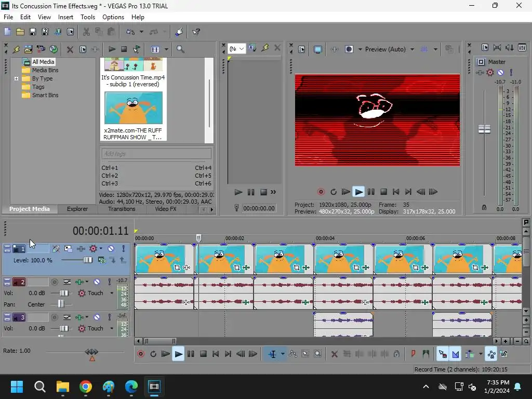The width and height of the screenshot is (532, 399).
Task: Click the Master volume fader
Action: pyautogui.click(x=484, y=129)
